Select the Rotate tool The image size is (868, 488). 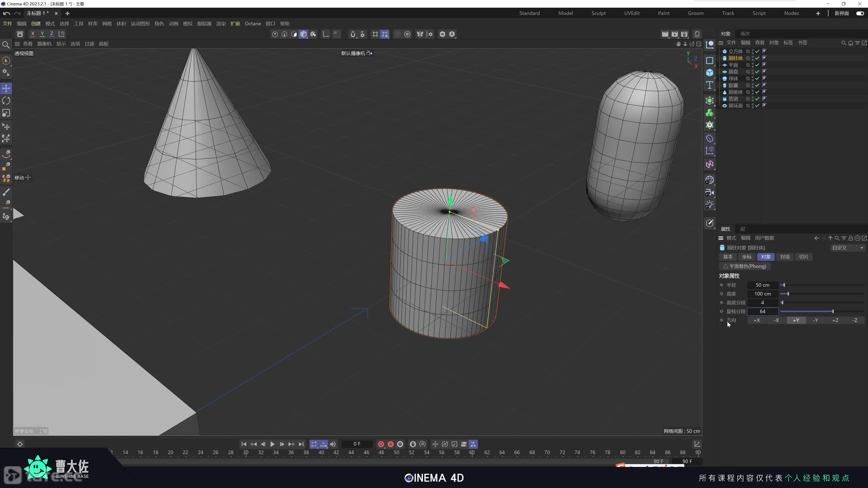click(6, 101)
